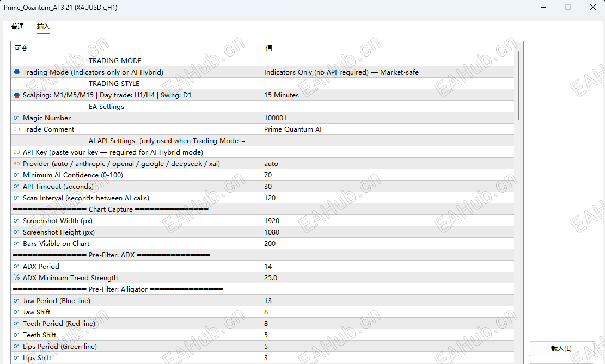Edit Scan Interval value 120
Screen dimensions: 605x364
(388, 198)
